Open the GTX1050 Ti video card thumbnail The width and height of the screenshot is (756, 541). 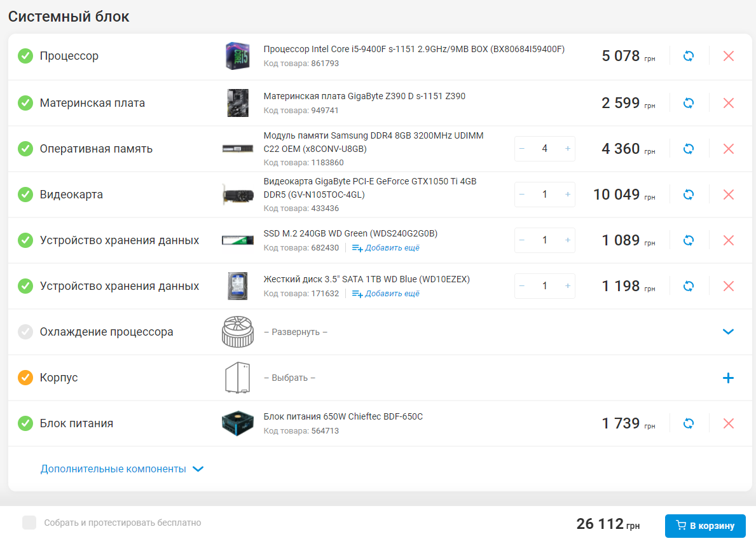pos(238,195)
